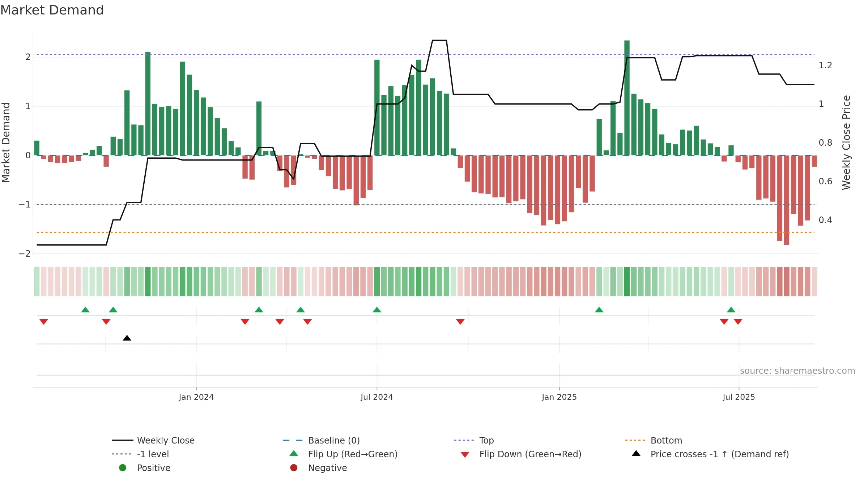Toggle Flip Down (Green→Red) legend entry

click(x=521, y=454)
